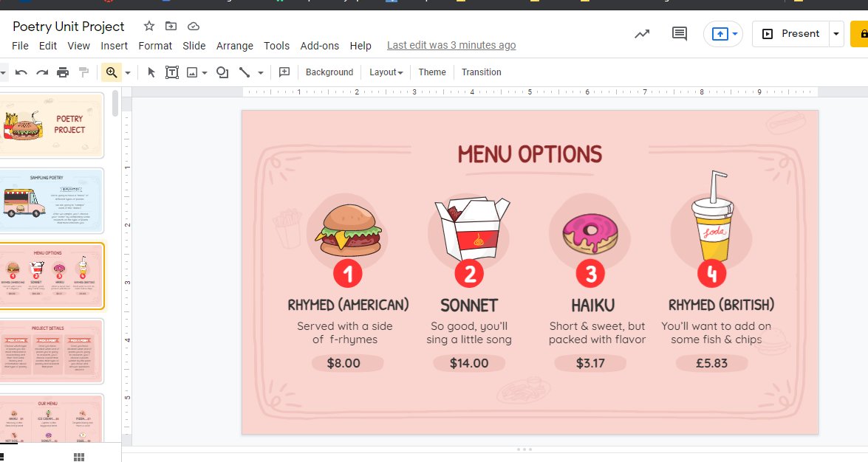Click the HAIKU label
Screen dimensions: 868x462
[593, 306]
